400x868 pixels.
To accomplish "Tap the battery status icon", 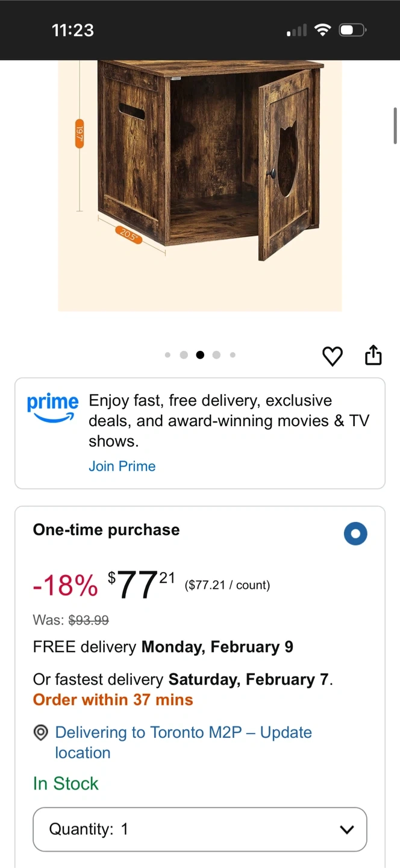I will coord(352,30).
